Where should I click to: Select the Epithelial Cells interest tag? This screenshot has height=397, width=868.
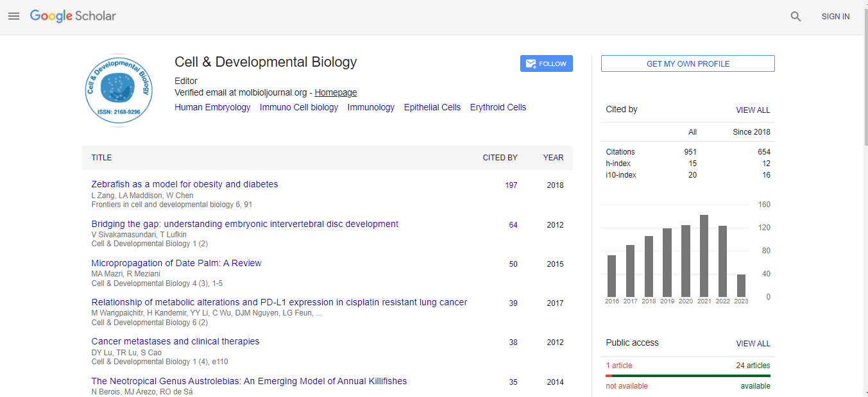[432, 108]
